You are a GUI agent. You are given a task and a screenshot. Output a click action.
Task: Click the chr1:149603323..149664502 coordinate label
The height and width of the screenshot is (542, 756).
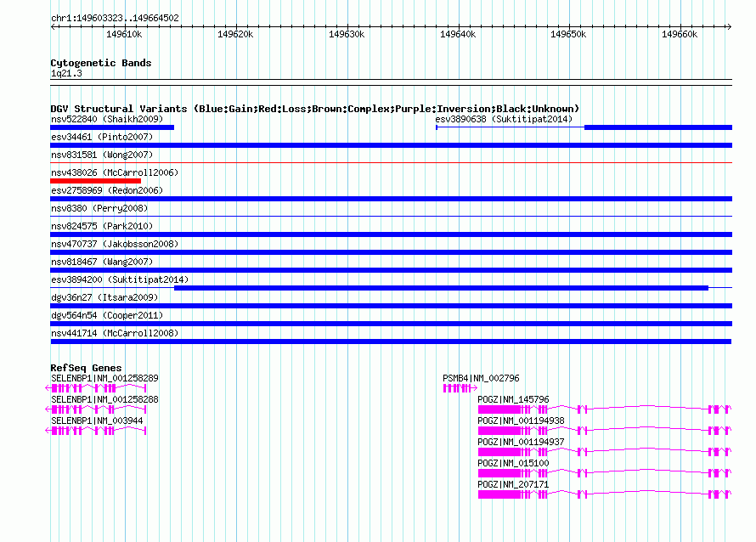115,19
